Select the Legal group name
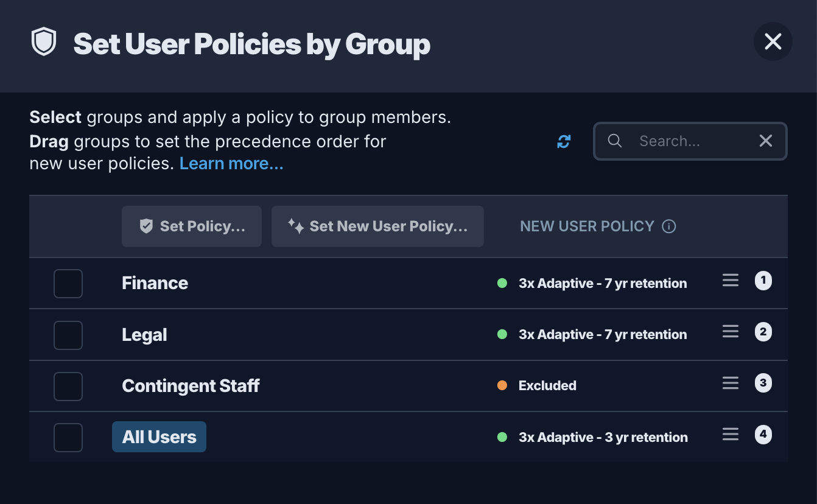 tap(144, 335)
